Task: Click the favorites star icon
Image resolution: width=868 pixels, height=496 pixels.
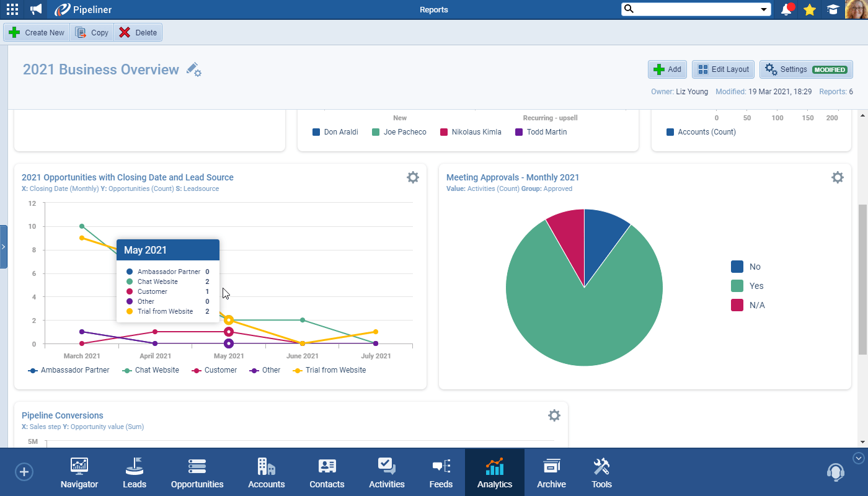Action: click(x=810, y=9)
